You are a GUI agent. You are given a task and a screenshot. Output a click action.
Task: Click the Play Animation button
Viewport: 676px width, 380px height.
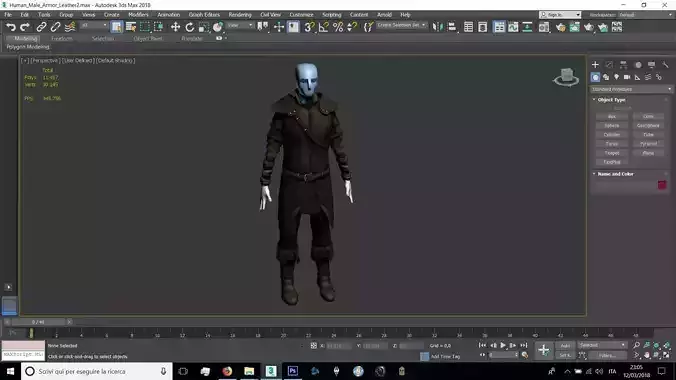(503, 345)
